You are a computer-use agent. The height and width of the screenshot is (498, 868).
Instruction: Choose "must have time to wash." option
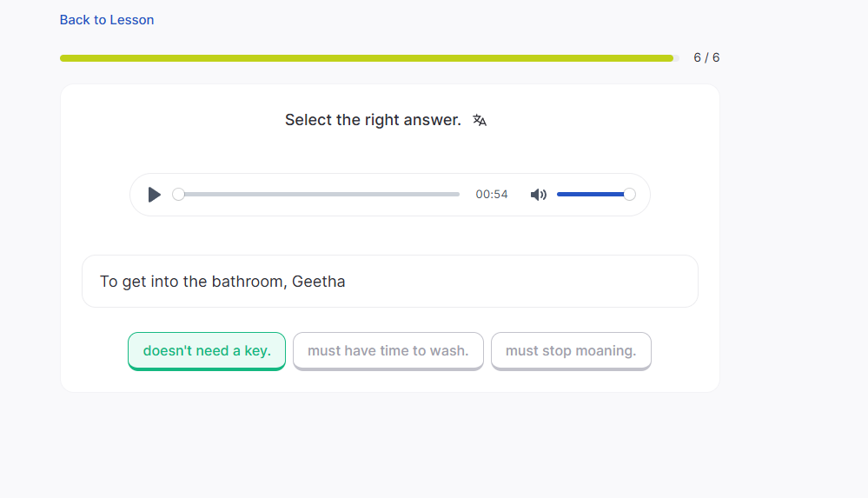pos(388,351)
